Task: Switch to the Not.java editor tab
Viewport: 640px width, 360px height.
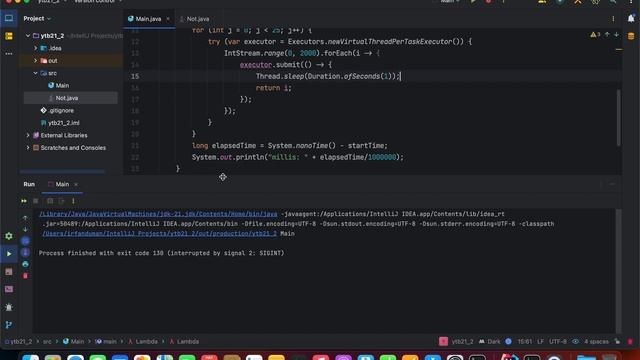Action: (x=194, y=19)
